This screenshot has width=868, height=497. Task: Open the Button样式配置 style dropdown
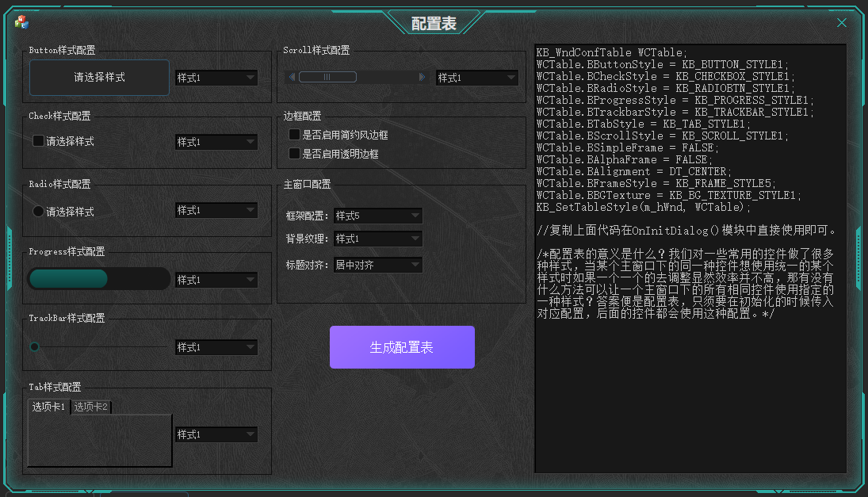pyautogui.click(x=216, y=78)
